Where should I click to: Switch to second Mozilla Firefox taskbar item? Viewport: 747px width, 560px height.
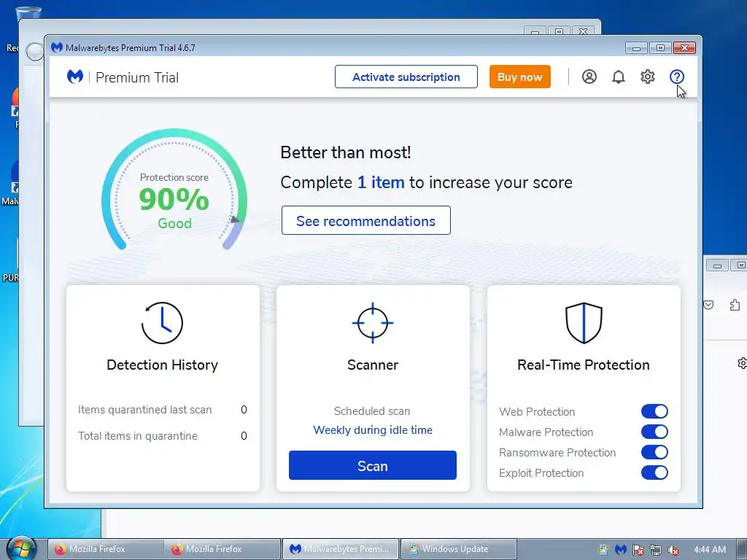[222, 549]
